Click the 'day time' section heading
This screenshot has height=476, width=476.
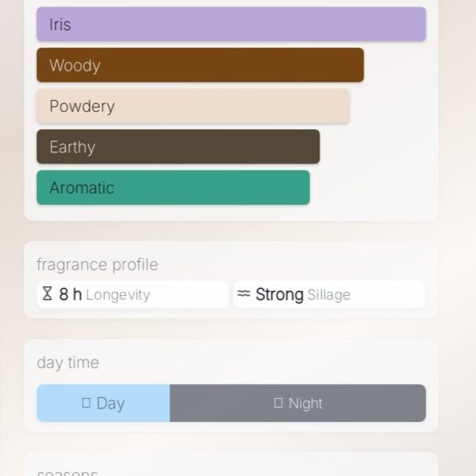pos(67,363)
